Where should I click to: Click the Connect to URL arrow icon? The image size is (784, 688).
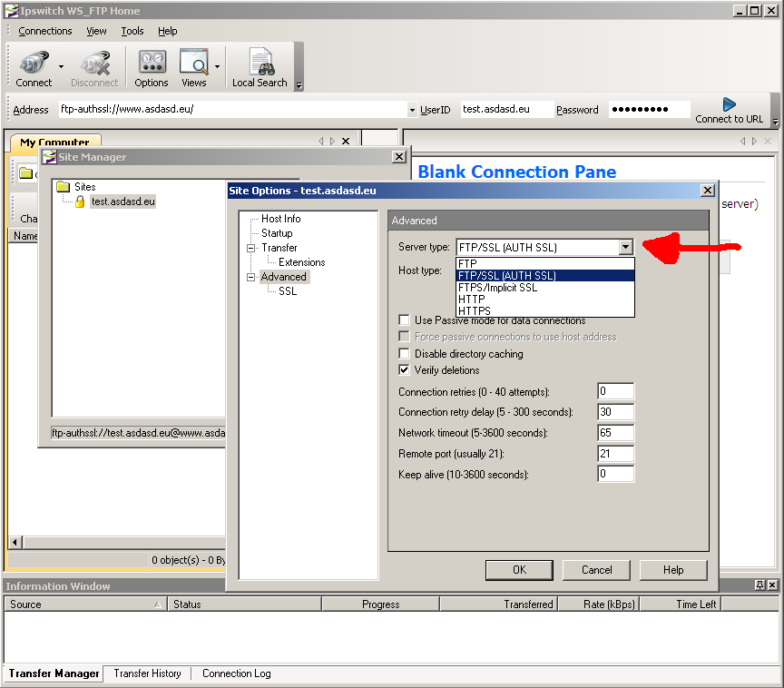coord(729,104)
